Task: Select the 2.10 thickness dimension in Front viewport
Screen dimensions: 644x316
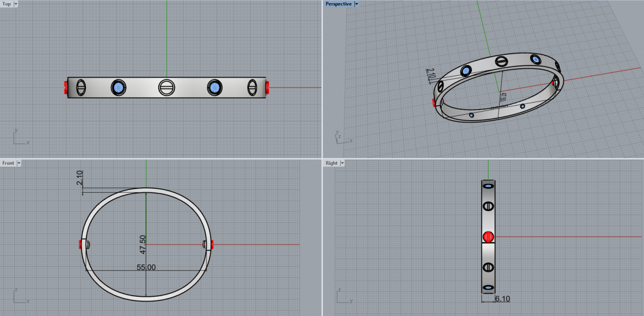Action: point(80,178)
